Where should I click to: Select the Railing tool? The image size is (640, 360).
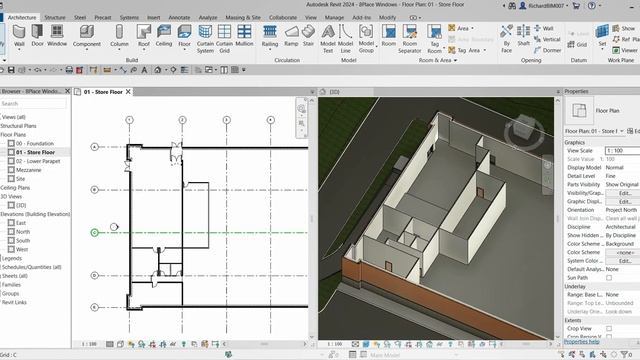pos(270,36)
